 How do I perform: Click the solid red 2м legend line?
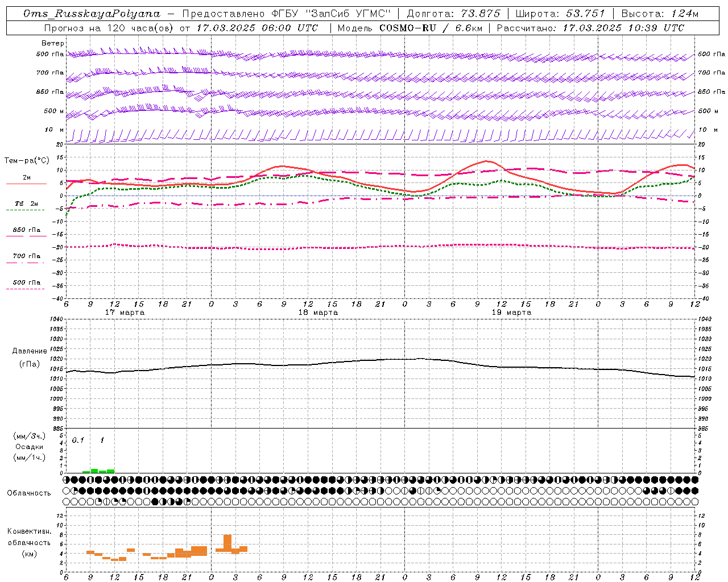[x=26, y=184]
